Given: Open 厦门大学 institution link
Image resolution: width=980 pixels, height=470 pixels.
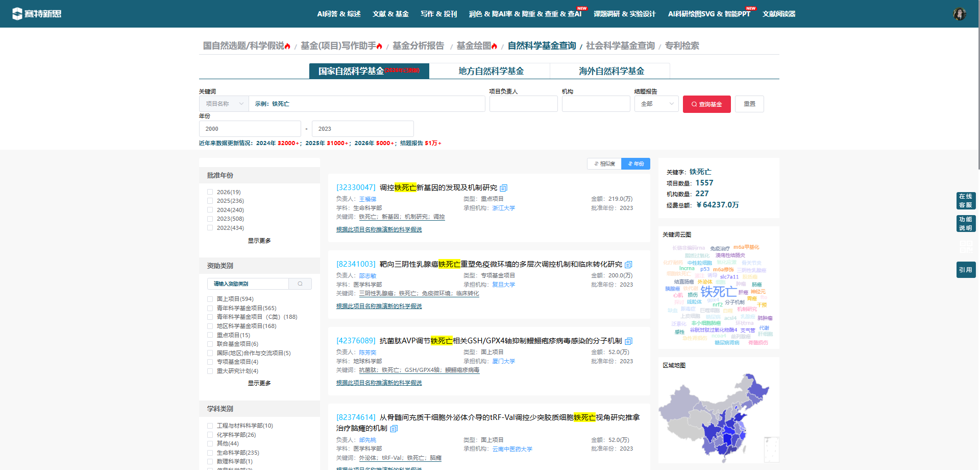Looking at the screenshot, I should (x=504, y=361).
